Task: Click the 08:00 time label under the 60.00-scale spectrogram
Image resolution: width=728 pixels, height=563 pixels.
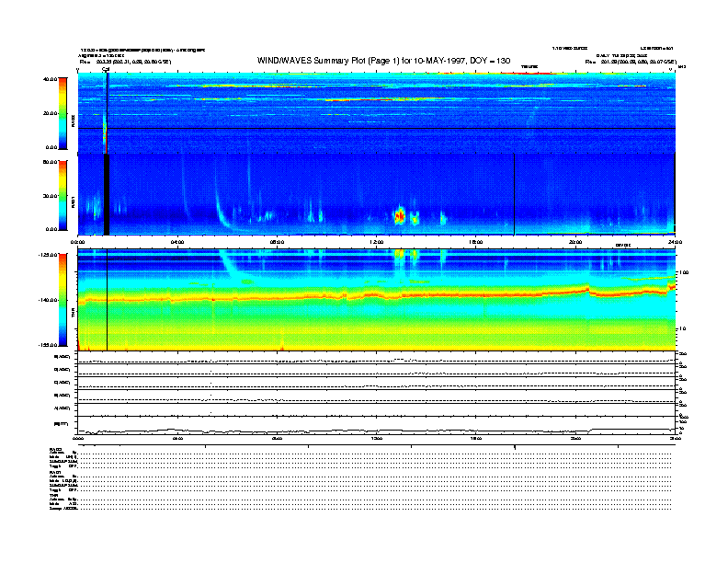Action: 277,242
